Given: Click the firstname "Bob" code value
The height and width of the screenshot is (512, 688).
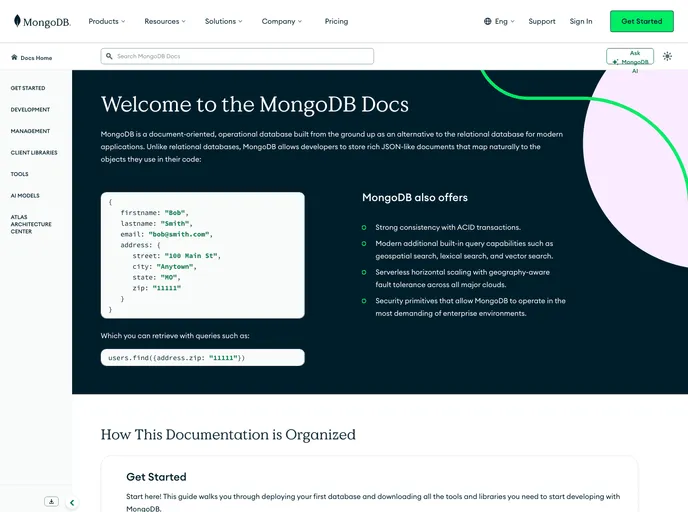Looking at the screenshot, I should 176,213.
